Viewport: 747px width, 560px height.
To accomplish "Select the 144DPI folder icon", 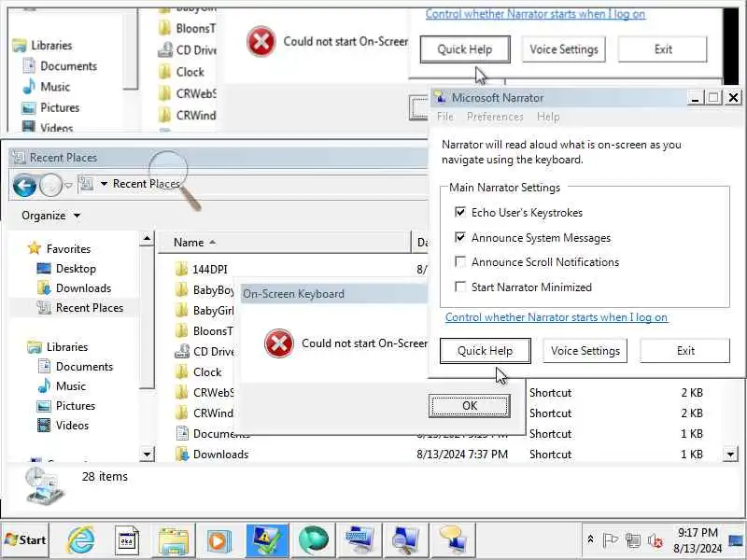I will (181, 270).
